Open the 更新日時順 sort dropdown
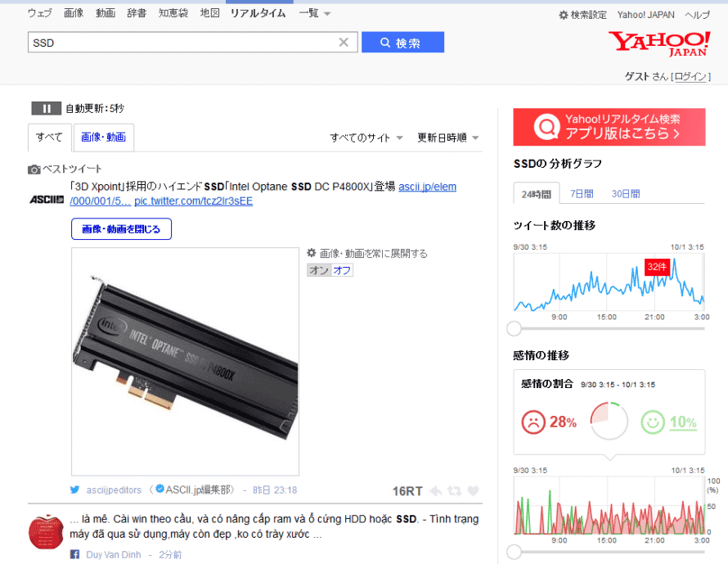The height and width of the screenshot is (564, 728). pos(447,138)
